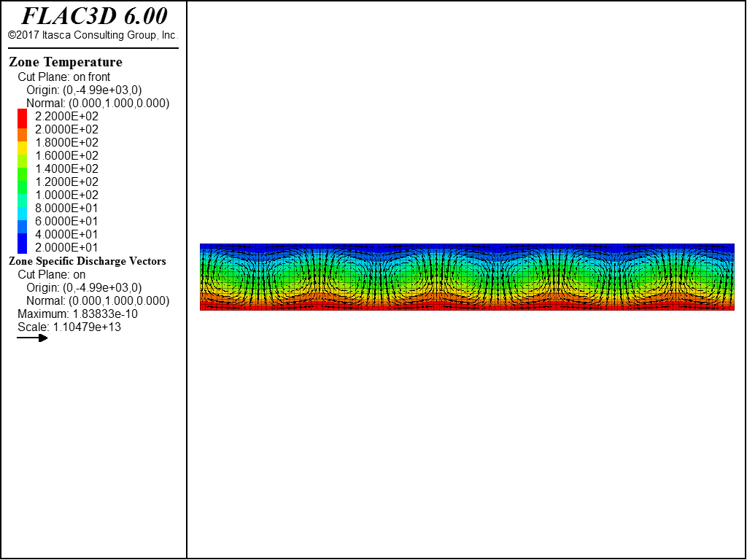Click the 2.0000E+02 legend value
747x560 pixels.
pos(66,130)
